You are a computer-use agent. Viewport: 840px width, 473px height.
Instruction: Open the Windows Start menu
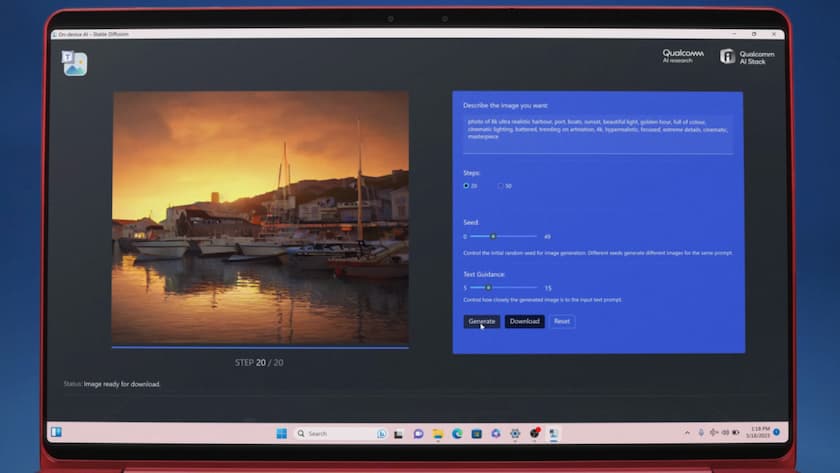(281, 433)
